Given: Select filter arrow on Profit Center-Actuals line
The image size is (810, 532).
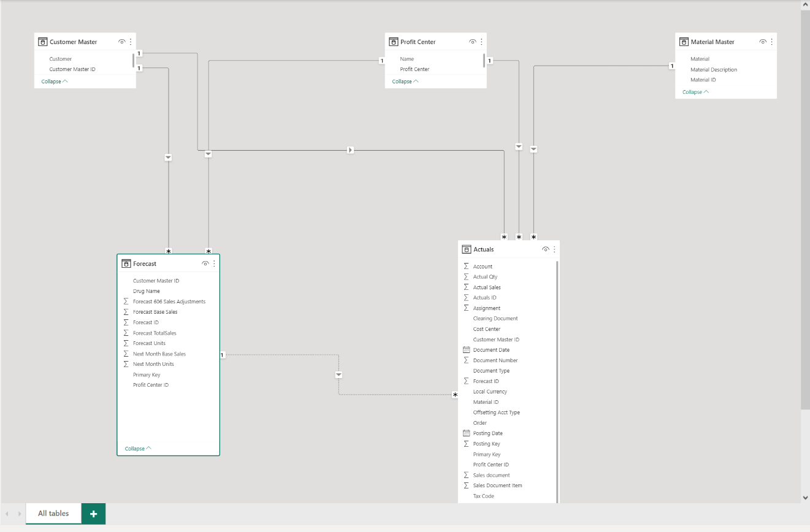Looking at the screenshot, I should 519,146.
